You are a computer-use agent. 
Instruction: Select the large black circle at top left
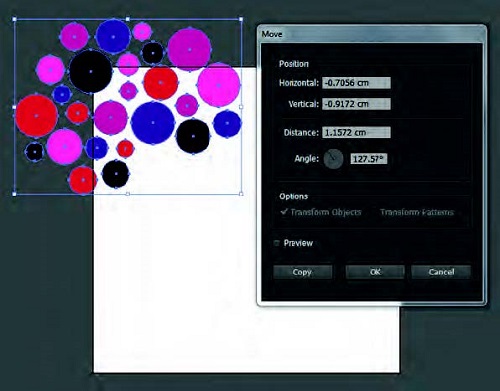pos(91,71)
